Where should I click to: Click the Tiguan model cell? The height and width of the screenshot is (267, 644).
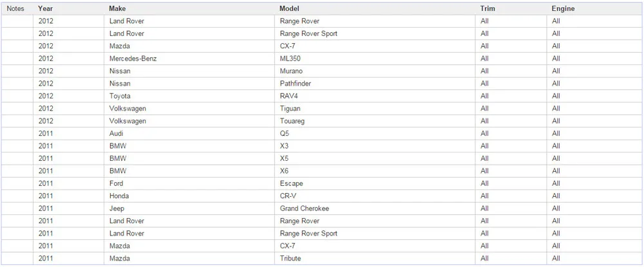tap(375, 109)
